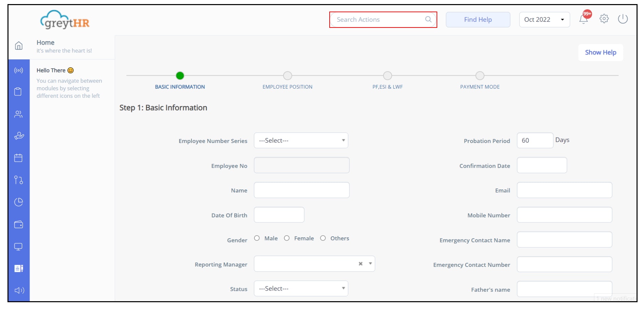Open the calendar Leave icon in the sidebar
The height and width of the screenshot is (309, 644).
click(x=18, y=158)
